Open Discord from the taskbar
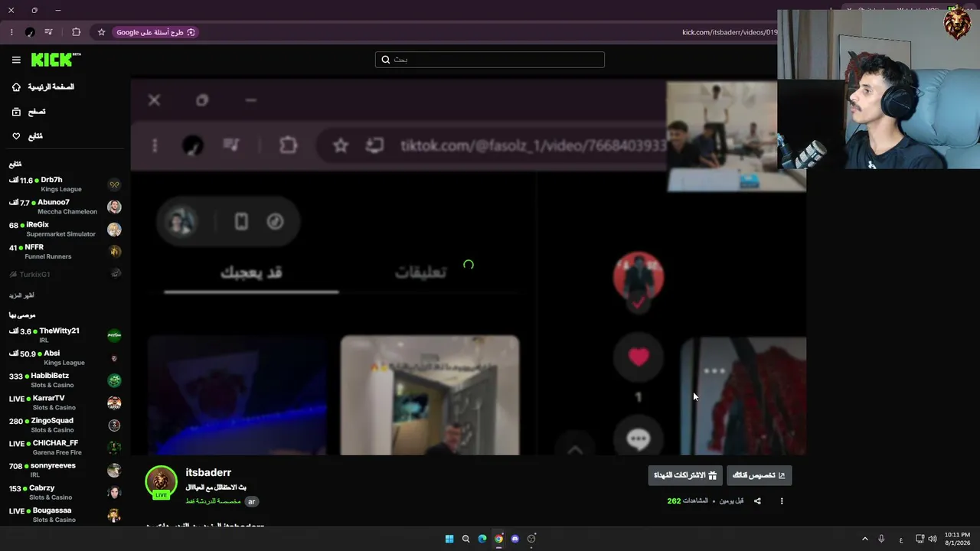This screenshot has width=980, height=551. (515, 539)
